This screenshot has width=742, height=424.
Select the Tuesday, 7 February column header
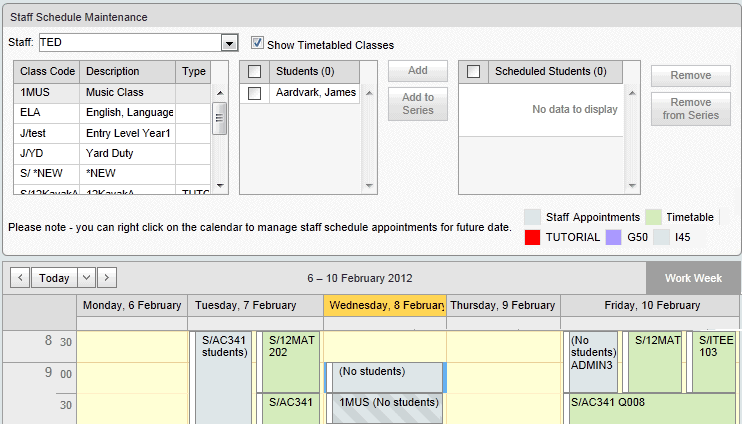point(256,306)
